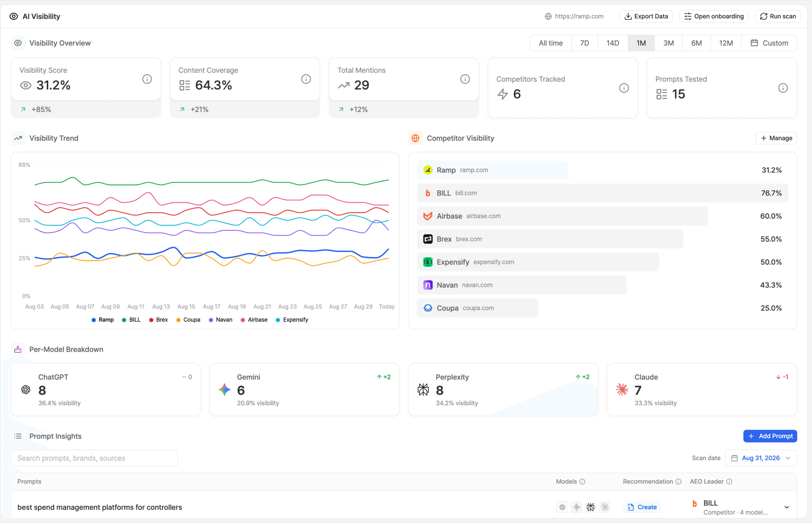Click the Visibility Overview section eye icon
Viewport: 812px width, 523px height.
coord(18,43)
